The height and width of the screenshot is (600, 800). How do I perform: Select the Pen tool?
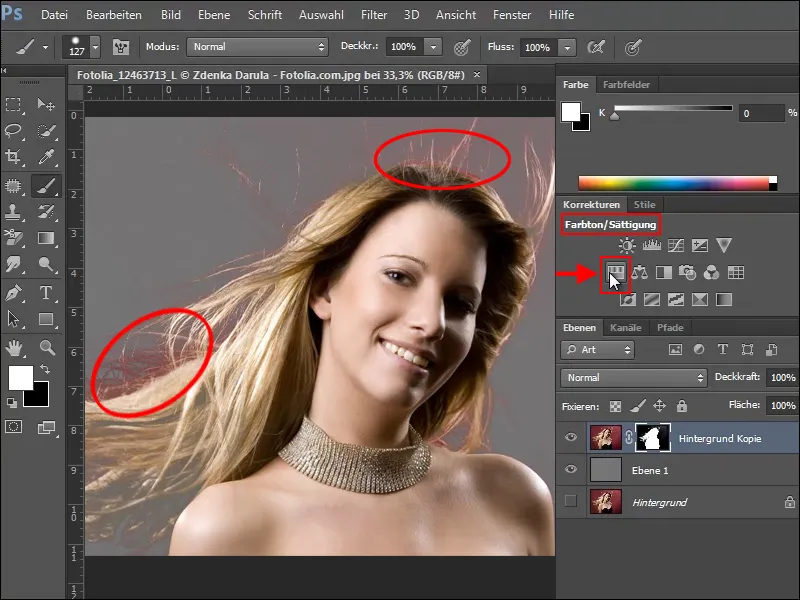pos(13,293)
